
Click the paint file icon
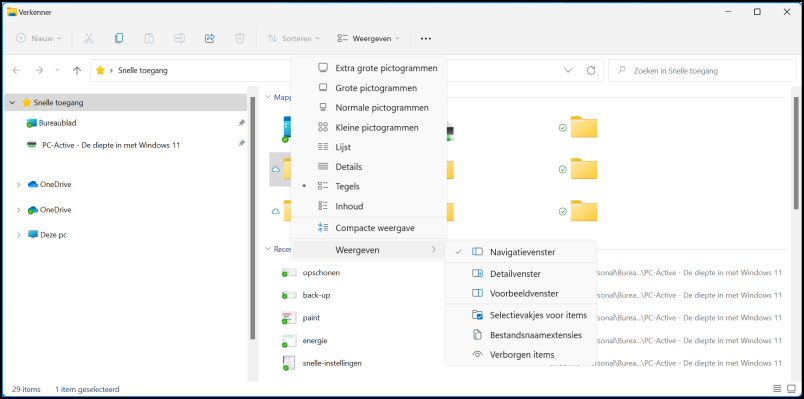pos(289,318)
